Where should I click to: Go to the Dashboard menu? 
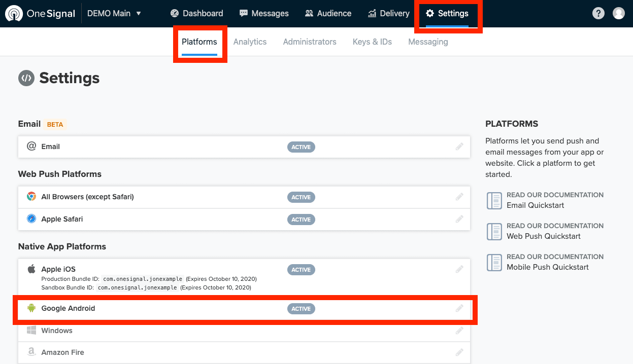click(x=197, y=14)
